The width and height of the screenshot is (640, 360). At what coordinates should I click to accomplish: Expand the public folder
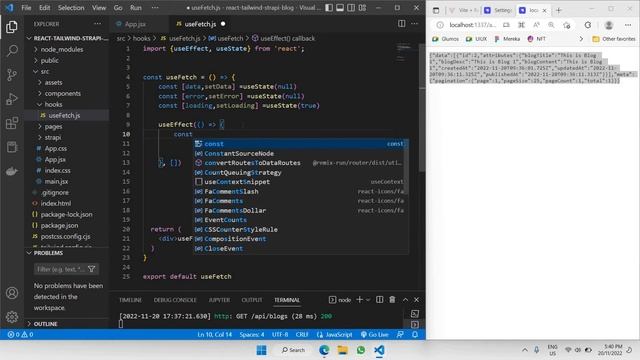(50, 60)
